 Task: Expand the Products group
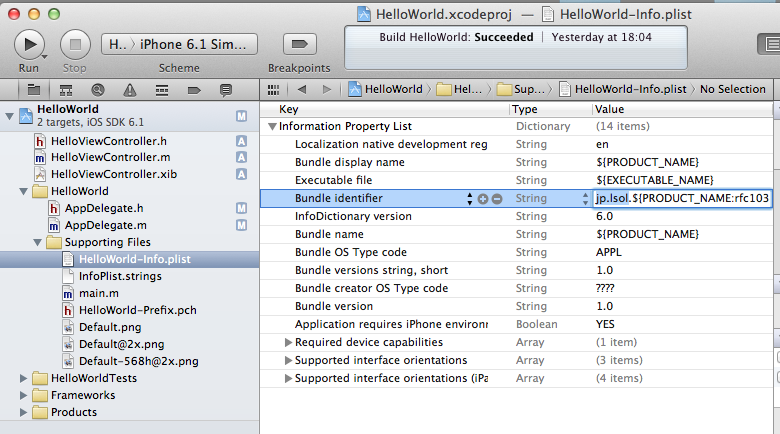(x=23, y=413)
